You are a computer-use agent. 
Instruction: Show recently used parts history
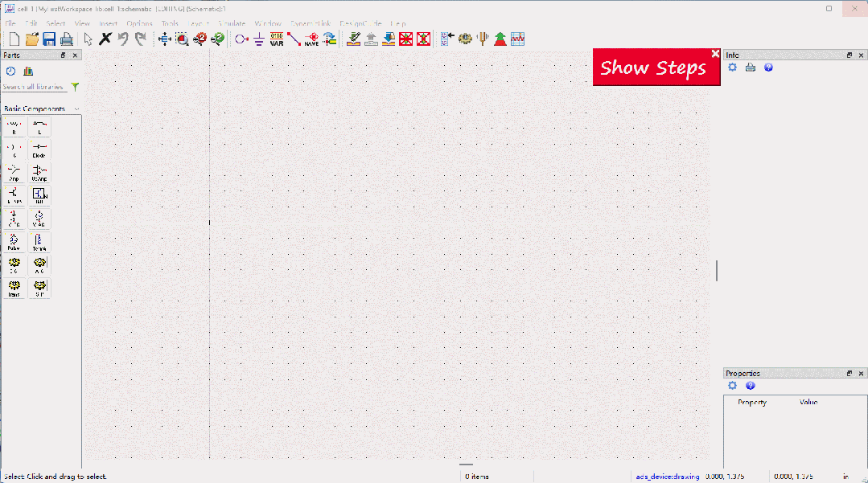11,71
